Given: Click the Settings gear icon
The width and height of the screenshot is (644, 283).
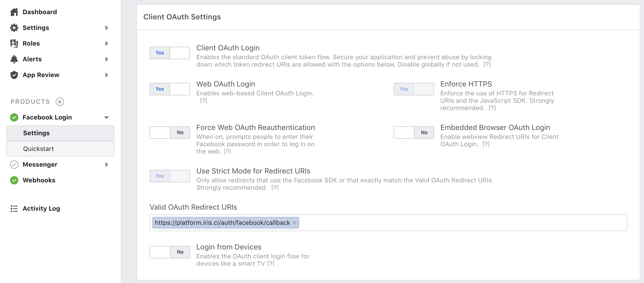Looking at the screenshot, I should [x=14, y=28].
